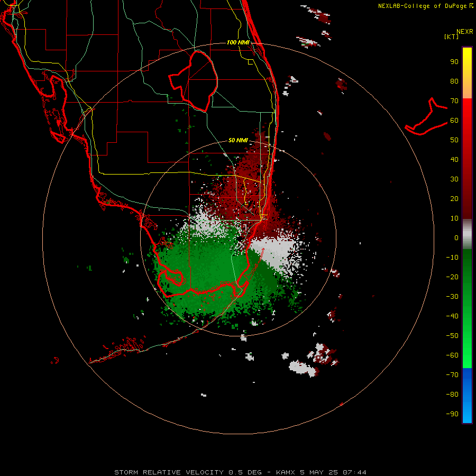This screenshot has height=476, width=476.
Task: Click the -40 value on the velocity scale
Action: click(x=452, y=316)
